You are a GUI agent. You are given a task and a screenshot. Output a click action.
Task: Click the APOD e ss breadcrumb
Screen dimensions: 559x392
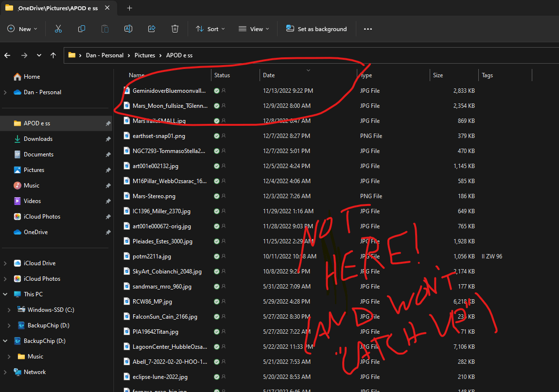[179, 55]
